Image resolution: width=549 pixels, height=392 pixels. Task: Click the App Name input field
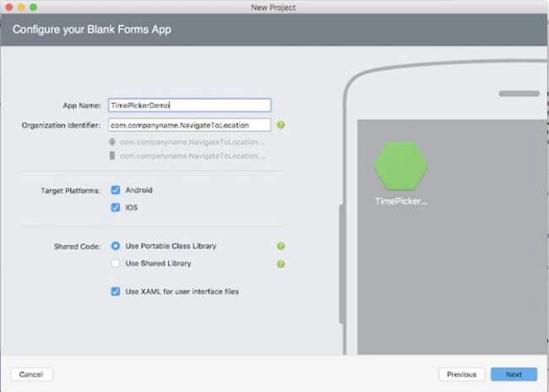point(189,105)
